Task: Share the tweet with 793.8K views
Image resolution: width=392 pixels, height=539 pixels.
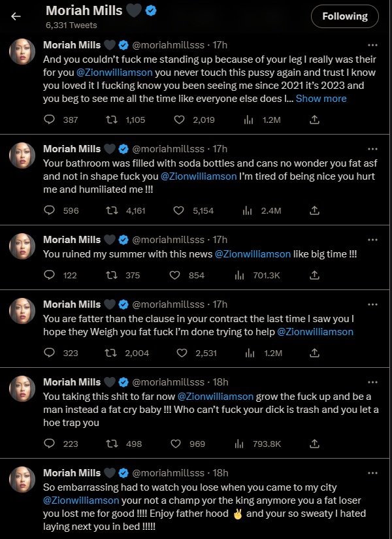Action: coord(314,444)
